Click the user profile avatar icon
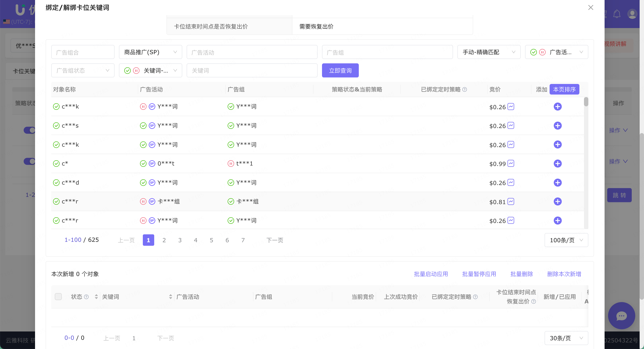 632,14
